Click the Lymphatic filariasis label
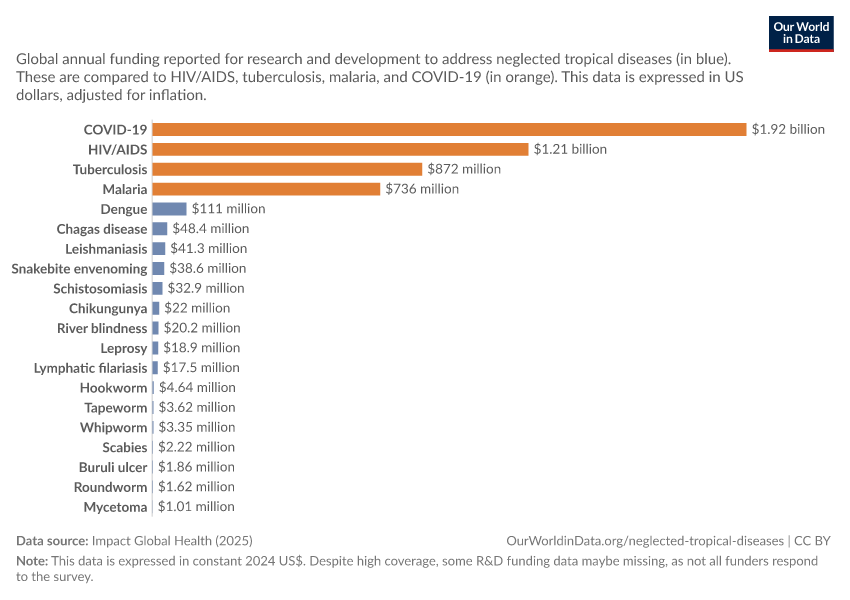Viewport: 850px width, 600px height. click(91, 368)
